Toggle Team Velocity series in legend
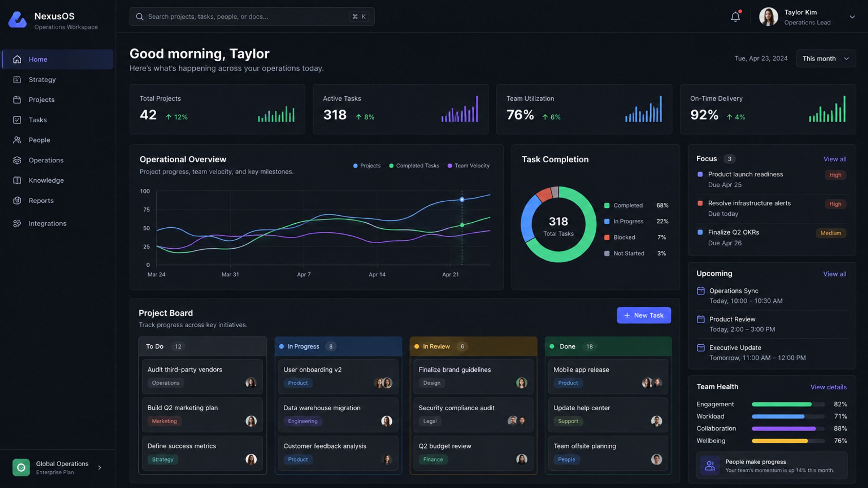 (x=469, y=166)
